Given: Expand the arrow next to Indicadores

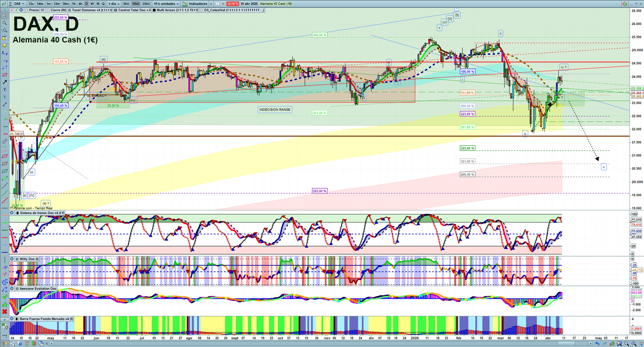Looking at the screenshot, I should click(211, 4).
